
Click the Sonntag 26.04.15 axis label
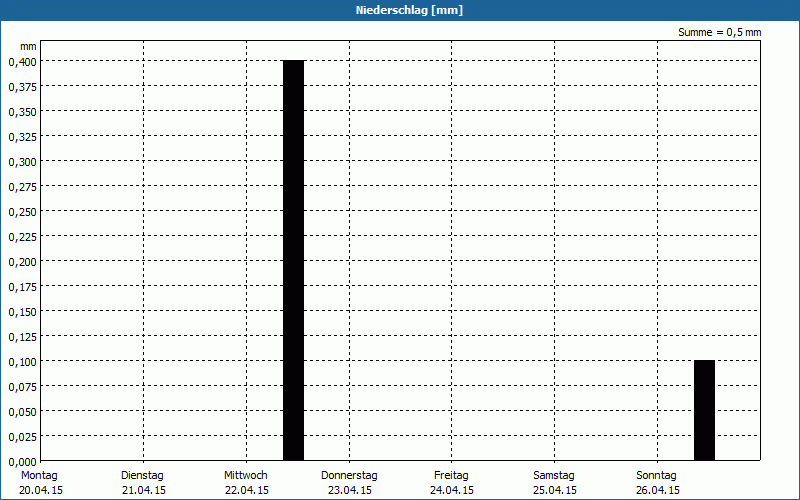(x=657, y=483)
